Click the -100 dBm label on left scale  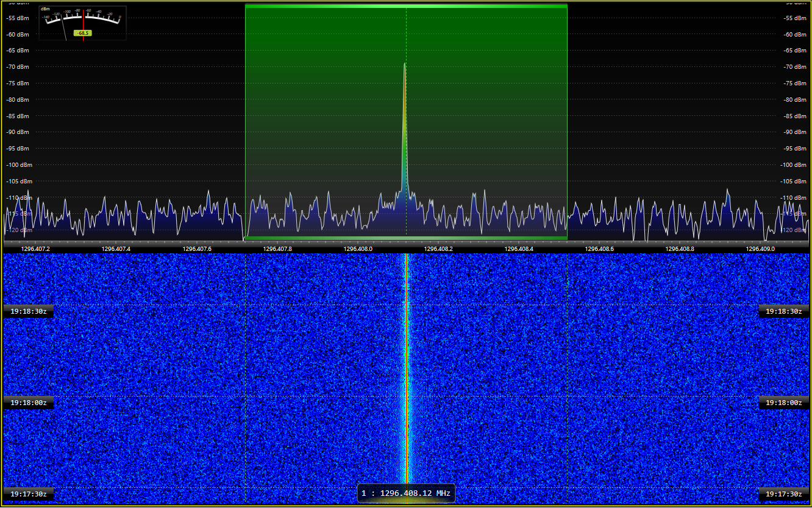[17, 165]
